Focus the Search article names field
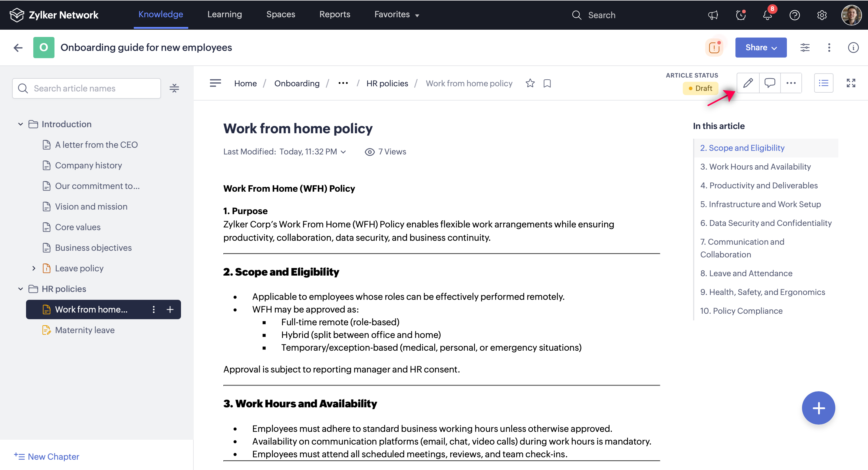868x470 pixels. point(91,88)
